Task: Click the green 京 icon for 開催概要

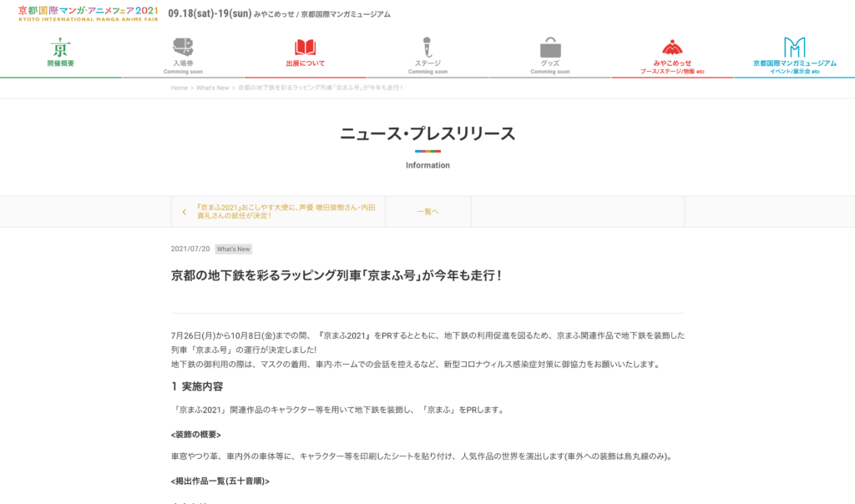Action: coord(60,48)
